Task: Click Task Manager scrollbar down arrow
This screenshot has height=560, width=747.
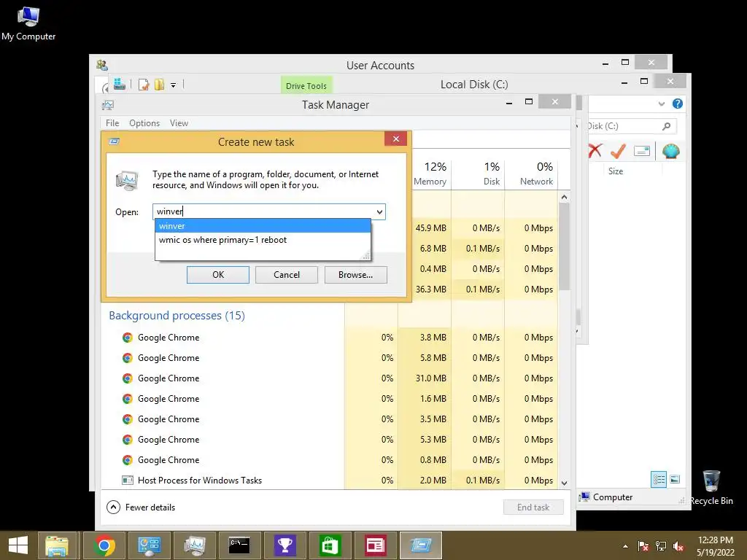Action: [564, 483]
